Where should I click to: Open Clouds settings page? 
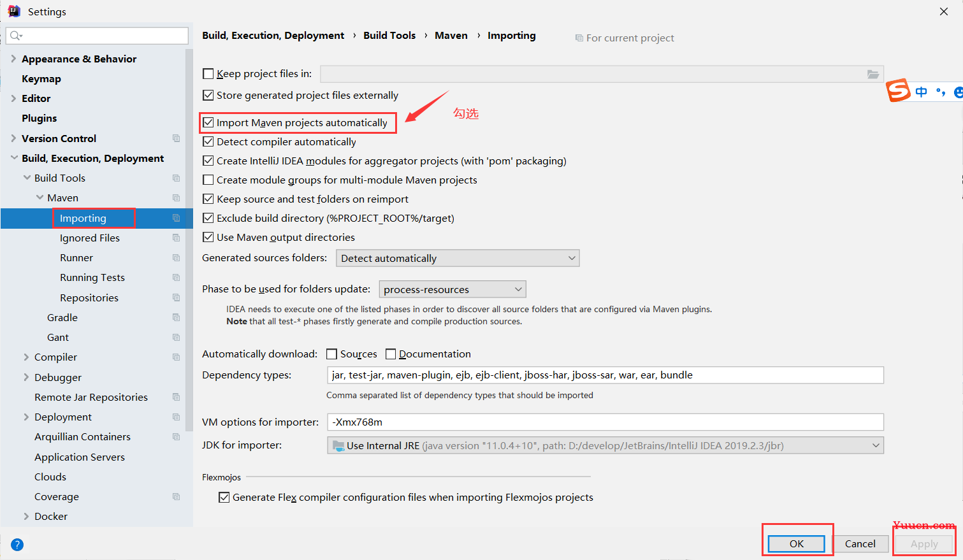pos(50,477)
